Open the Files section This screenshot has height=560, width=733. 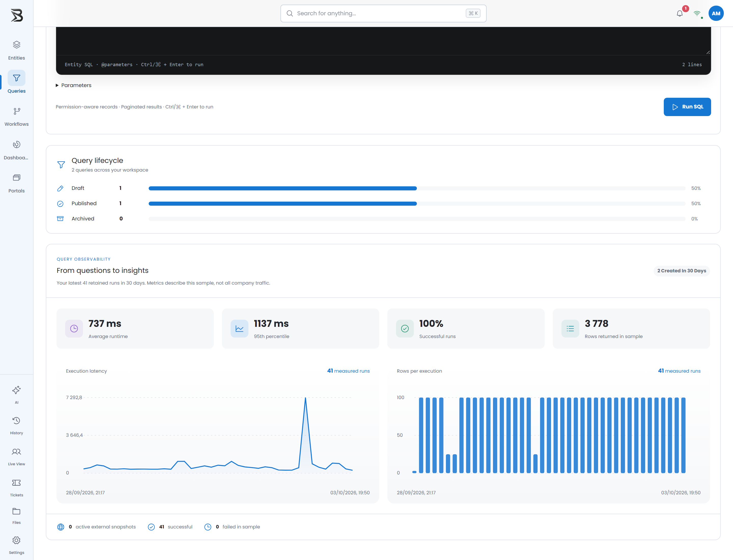(x=16, y=516)
